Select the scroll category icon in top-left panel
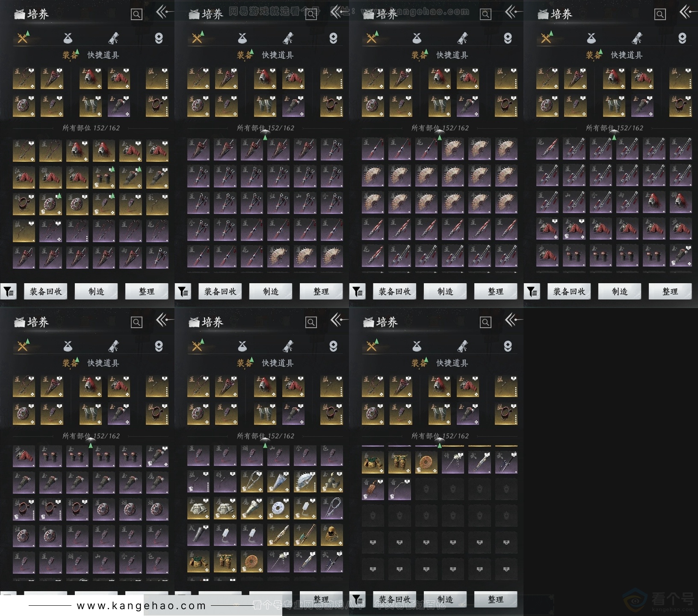Viewport: 698px width, 616px height. click(x=114, y=38)
